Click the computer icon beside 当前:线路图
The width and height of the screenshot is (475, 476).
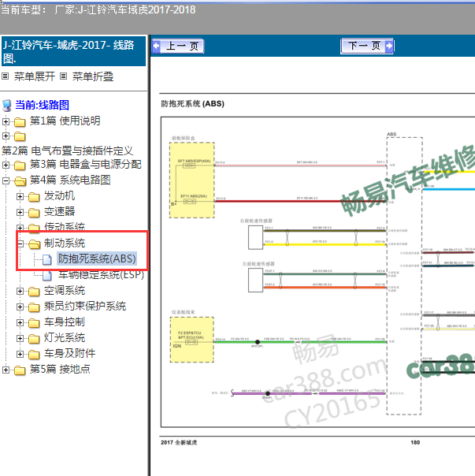(7, 106)
